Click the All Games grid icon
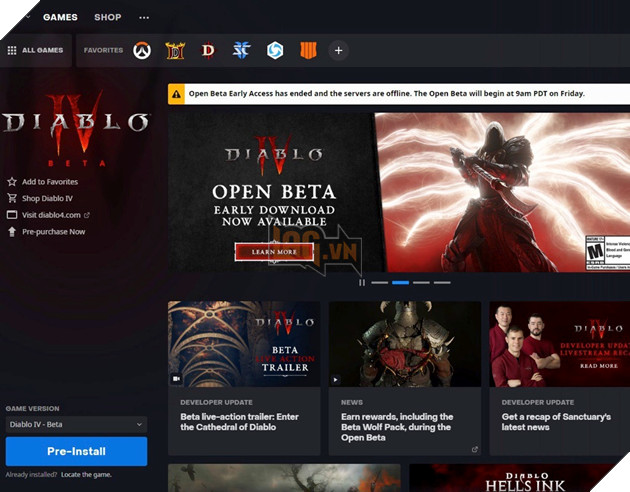630x492 pixels. click(x=12, y=50)
